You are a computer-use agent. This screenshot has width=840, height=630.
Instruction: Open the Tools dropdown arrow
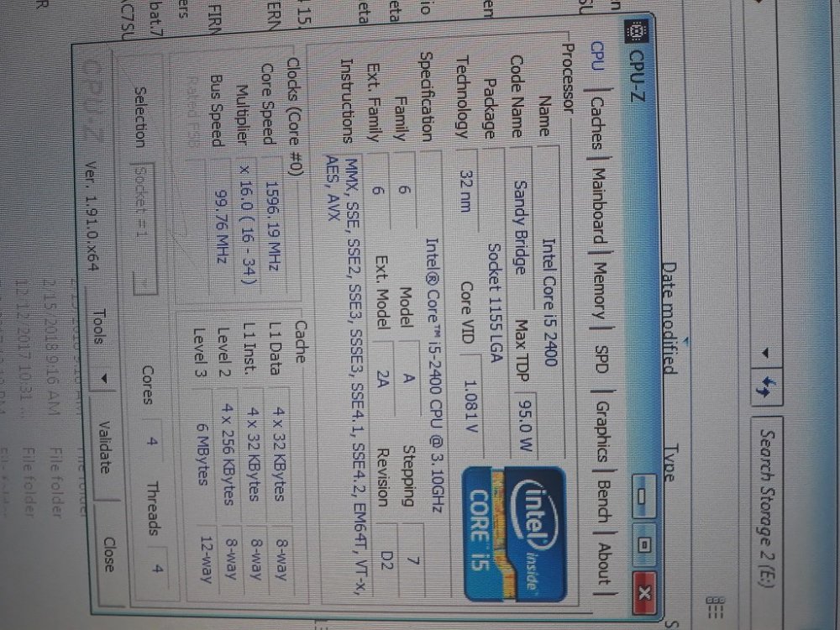click(x=103, y=378)
